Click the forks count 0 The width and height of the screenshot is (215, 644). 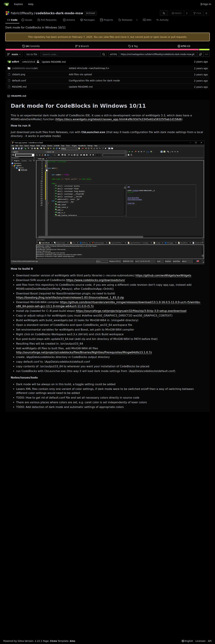[x=206, y=13]
